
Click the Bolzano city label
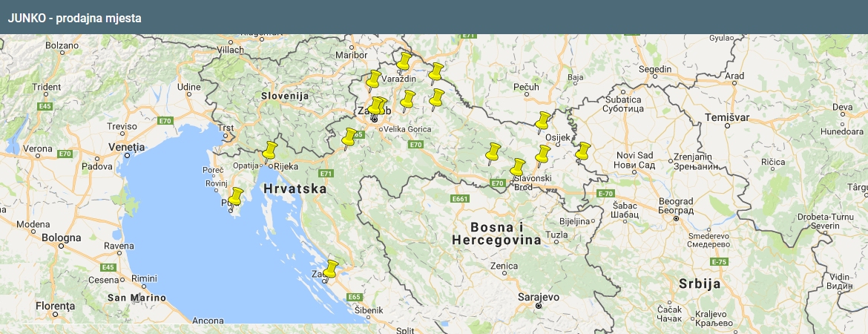(x=62, y=45)
